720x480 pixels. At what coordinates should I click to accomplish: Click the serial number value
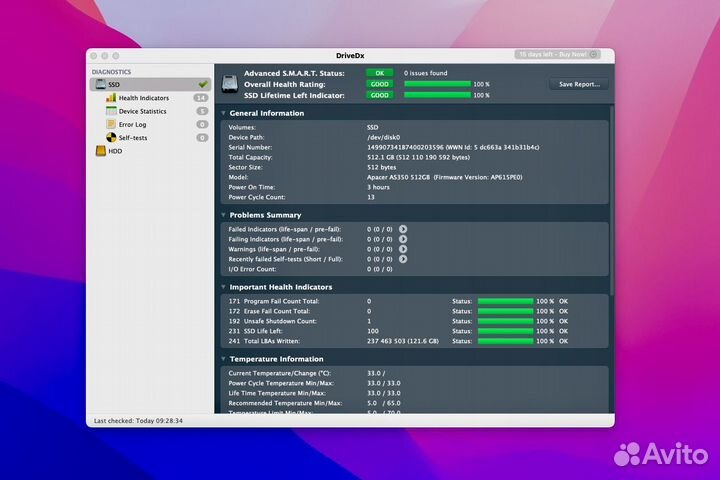pyautogui.click(x=453, y=147)
